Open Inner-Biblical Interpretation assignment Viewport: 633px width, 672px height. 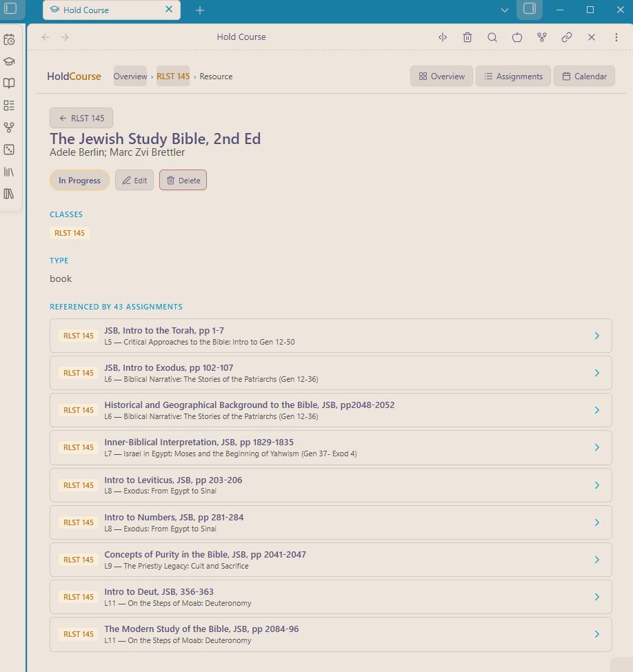coord(331,448)
